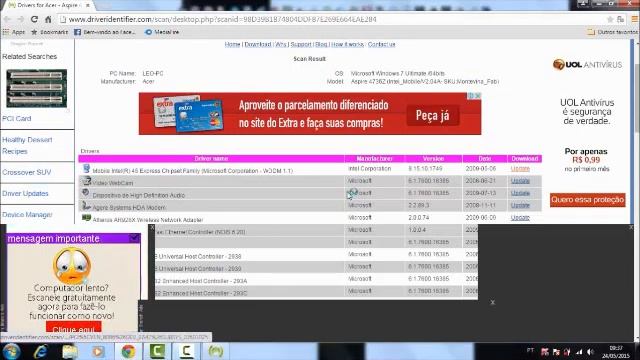
Task: Click the Version column header
Action: coord(433,158)
